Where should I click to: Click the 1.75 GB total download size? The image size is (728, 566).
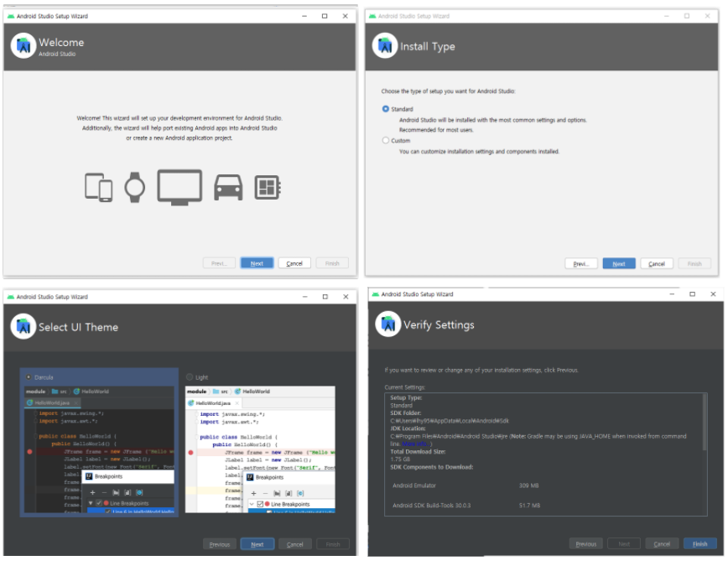tap(400, 459)
